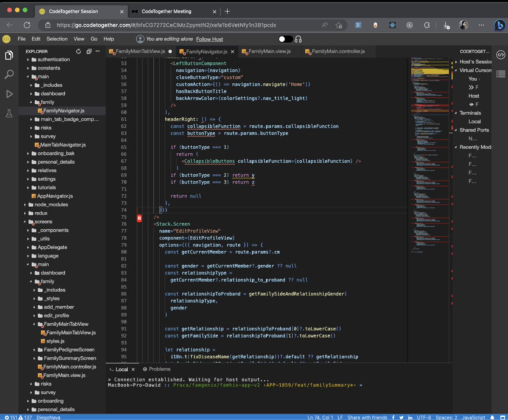Flip the editing-alone toggle switch
Screen dimensions: 508x420
[x=285, y=38]
